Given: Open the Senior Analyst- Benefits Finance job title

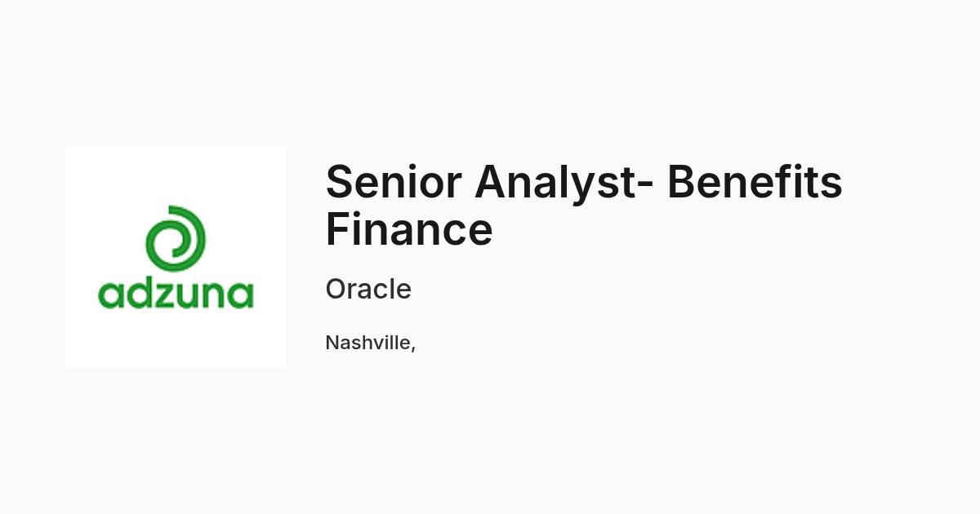Looking at the screenshot, I should [584, 205].
